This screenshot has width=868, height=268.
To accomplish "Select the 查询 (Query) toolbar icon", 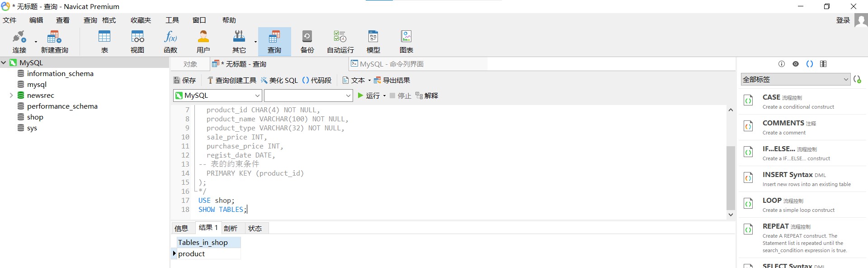I will coord(274,42).
